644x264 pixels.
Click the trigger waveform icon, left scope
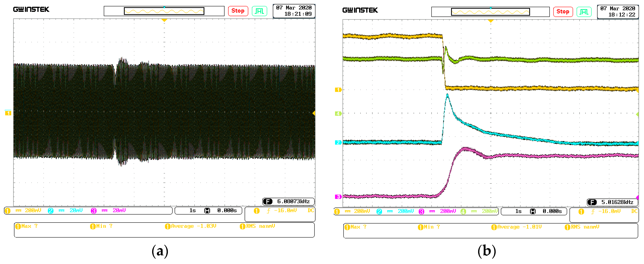[259, 11]
